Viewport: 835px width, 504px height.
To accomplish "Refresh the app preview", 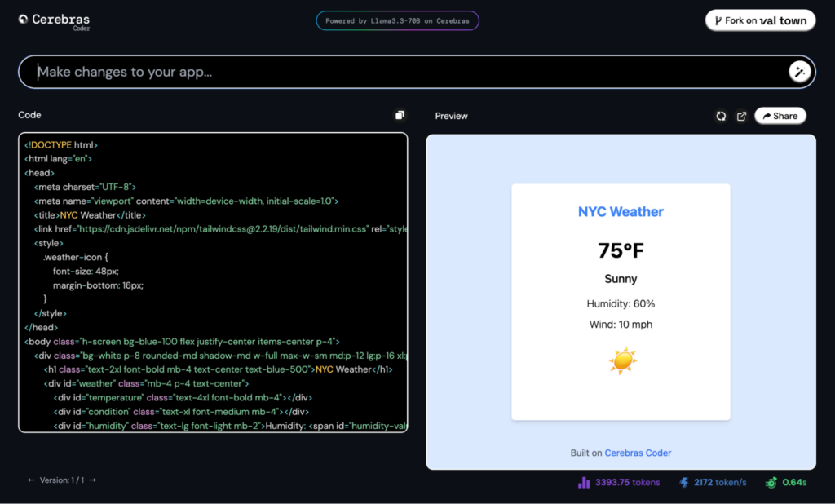I will pyautogui.click(x=721, y=116).
